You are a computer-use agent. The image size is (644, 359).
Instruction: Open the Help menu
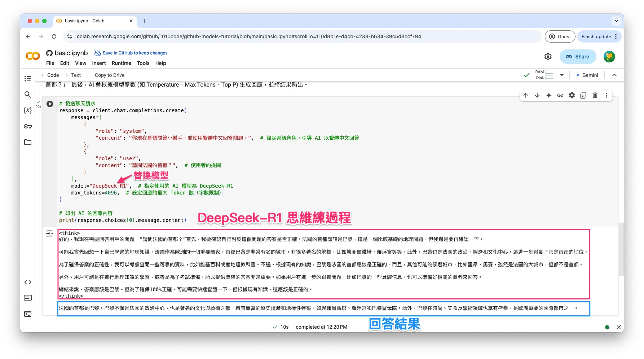160,63
